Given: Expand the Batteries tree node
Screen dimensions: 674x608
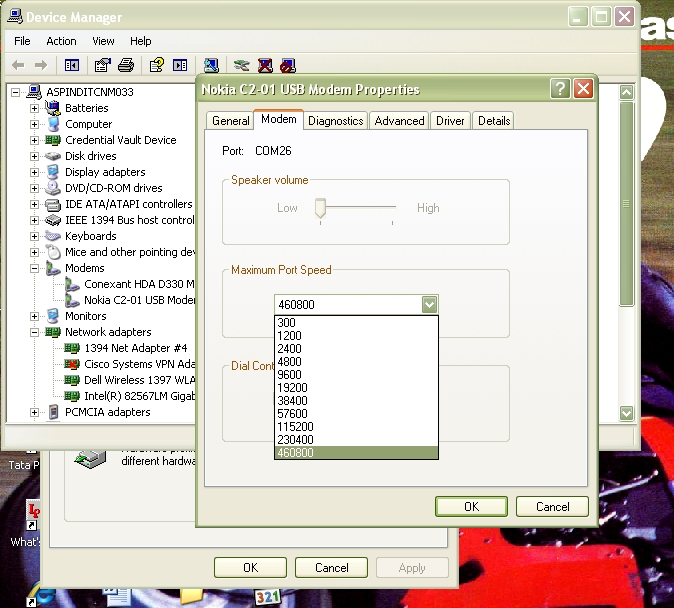Looking at the screenshot, I should pos(34,108).
